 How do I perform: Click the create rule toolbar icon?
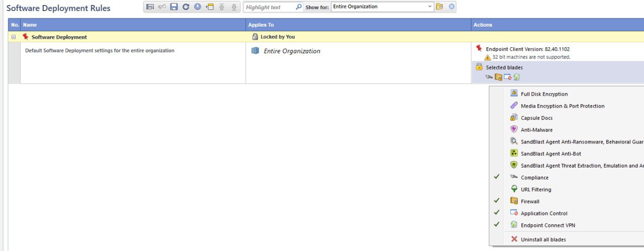click(x=150, y=7)
